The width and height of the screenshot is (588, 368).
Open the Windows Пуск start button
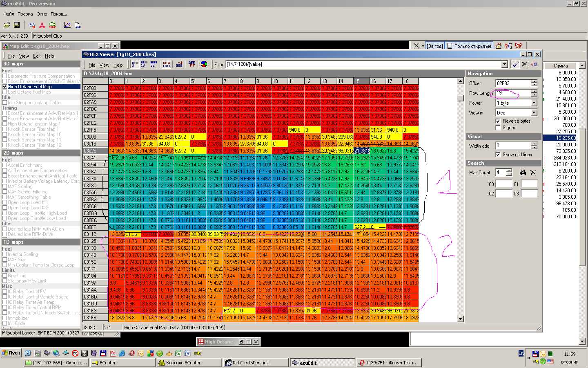11,353
